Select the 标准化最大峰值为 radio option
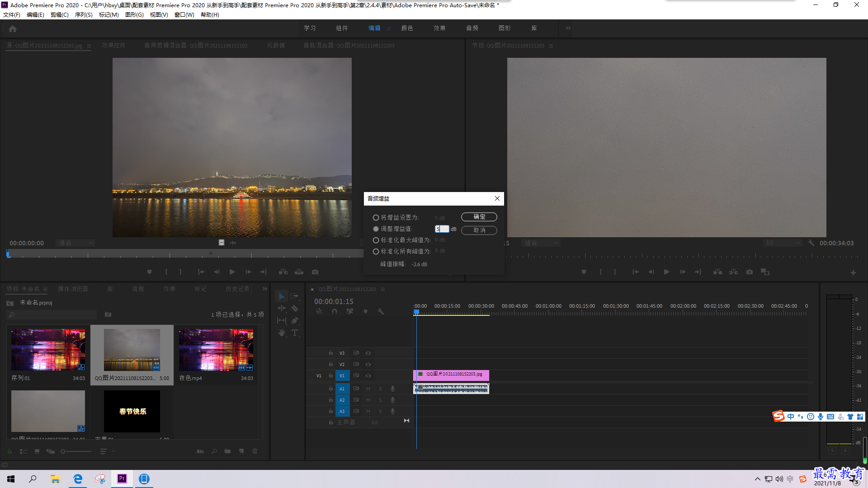 pos(376,240)
